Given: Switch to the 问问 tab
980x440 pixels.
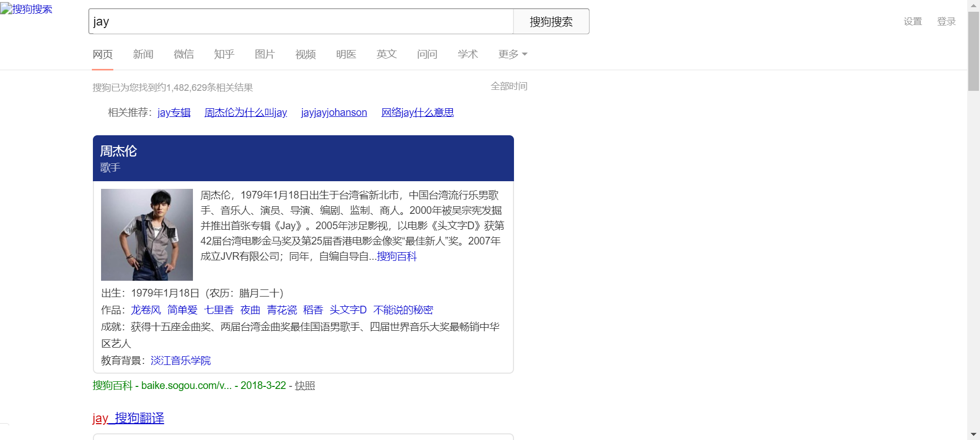Looking at the screenshot, I should point(427,54).
